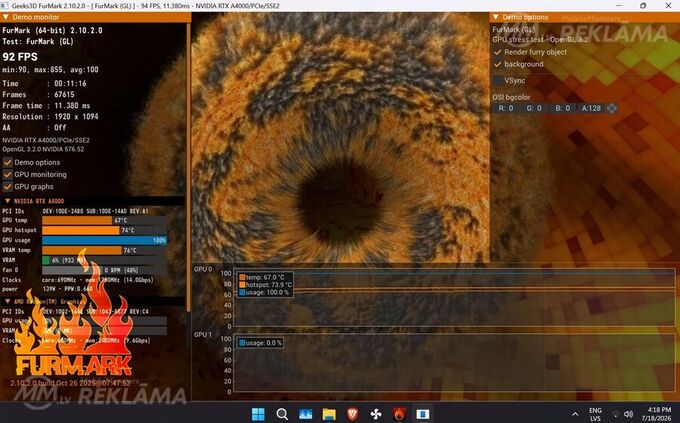Click the GPU hotspot 74°C bar
Screen dimensions: 680x423
coord(104,230)
